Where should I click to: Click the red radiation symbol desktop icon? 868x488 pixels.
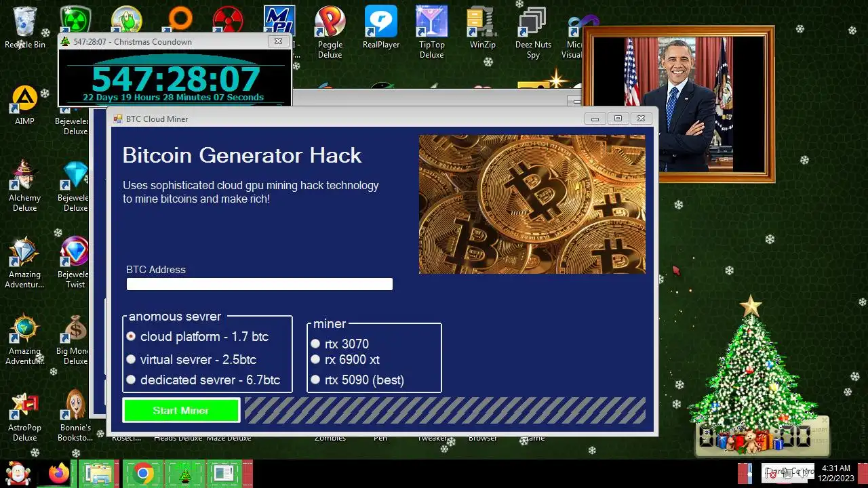(229, 20)
